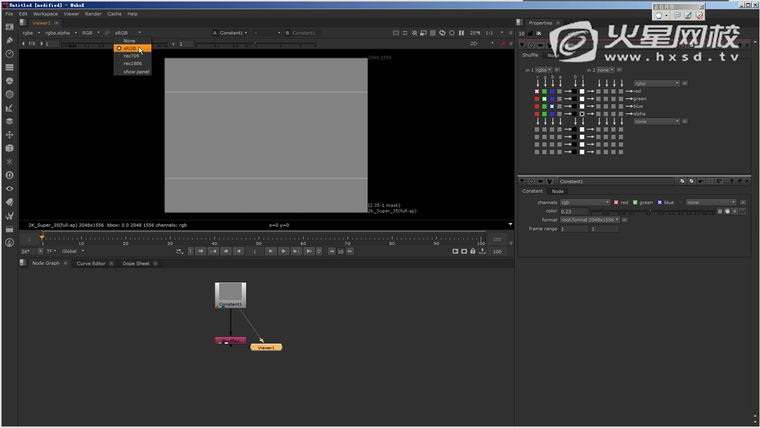Image resolution: width=760 pixels, height=428 pixels.
Task: Open the Image nodes toolbar icon
Action: (9, 27)
